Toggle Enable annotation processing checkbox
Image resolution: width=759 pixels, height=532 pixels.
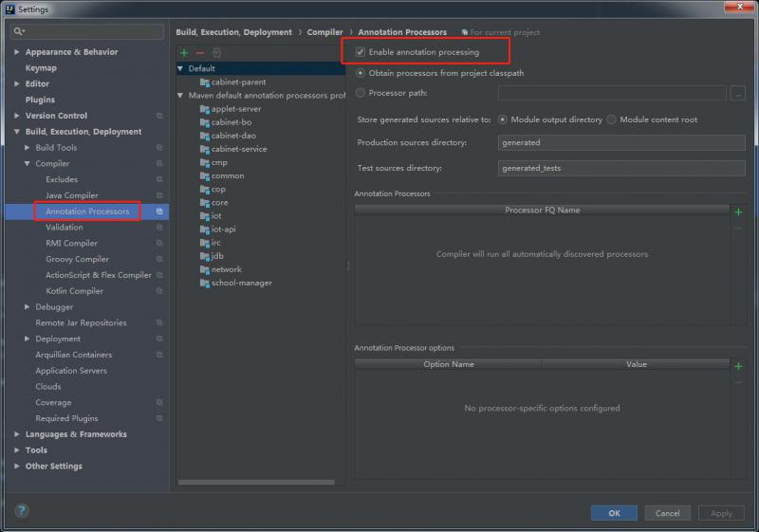pyautogui.click(x=361, y=52)
